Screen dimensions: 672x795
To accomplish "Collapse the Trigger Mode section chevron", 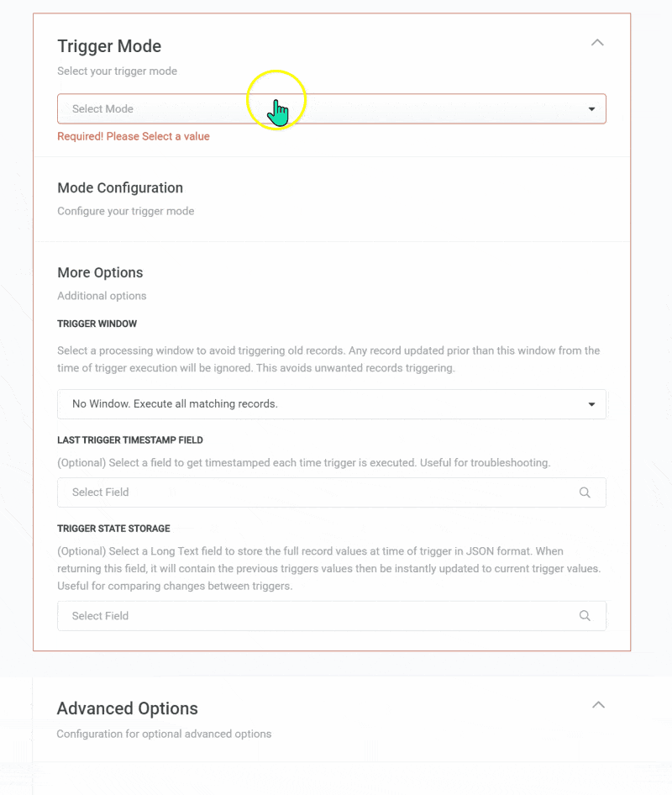I will point(597,43).
